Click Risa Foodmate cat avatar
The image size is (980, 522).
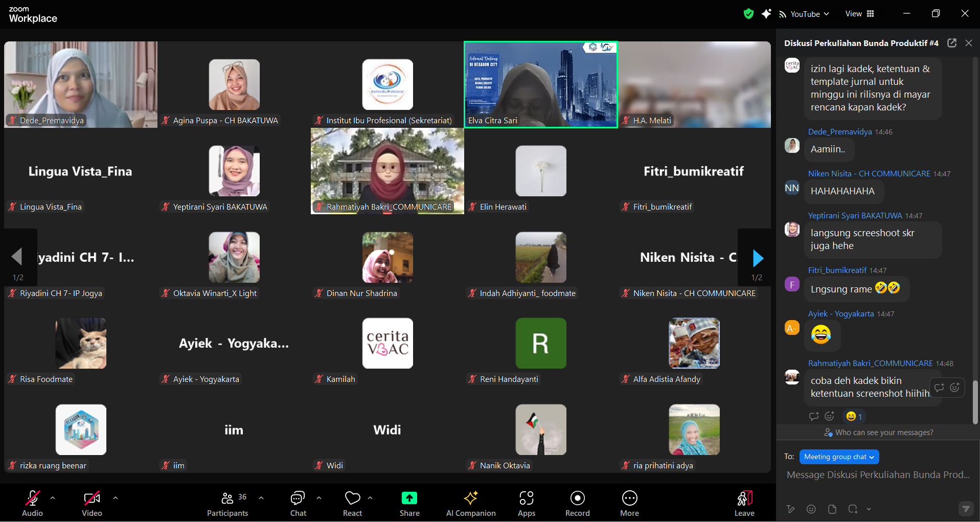[x=81, y=343]
